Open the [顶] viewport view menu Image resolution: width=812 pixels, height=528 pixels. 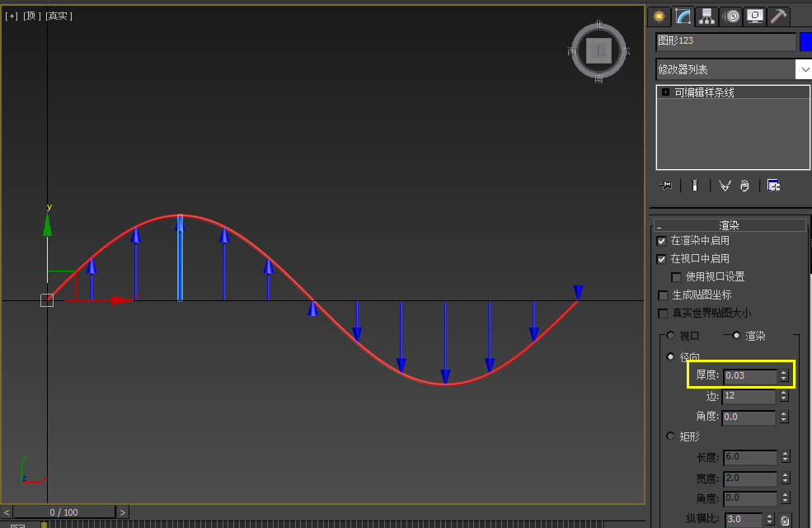32,16
